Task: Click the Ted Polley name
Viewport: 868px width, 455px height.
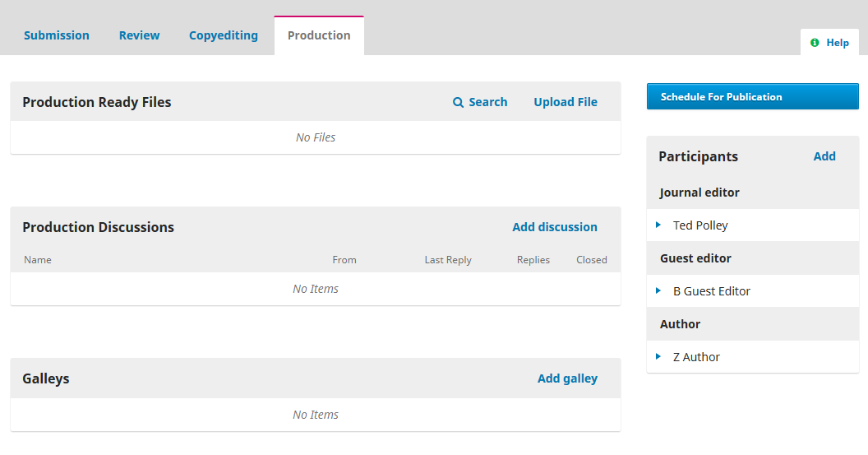Action: (700, 225)
